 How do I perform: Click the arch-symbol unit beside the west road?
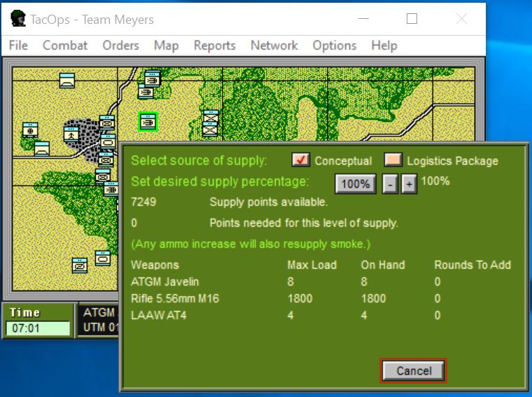(42, 148)
